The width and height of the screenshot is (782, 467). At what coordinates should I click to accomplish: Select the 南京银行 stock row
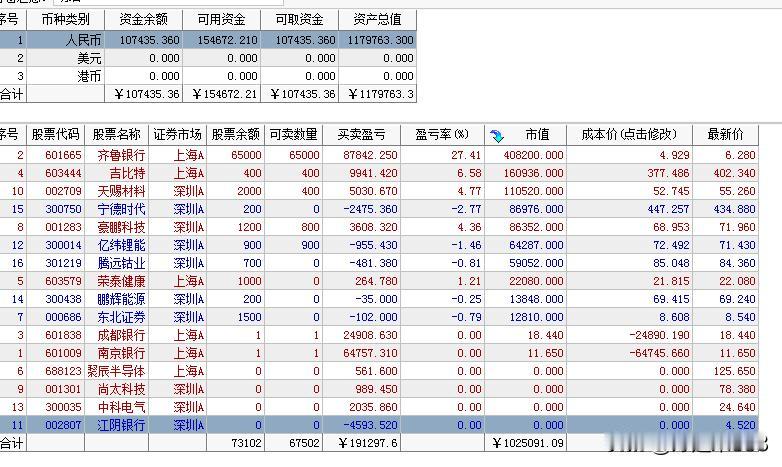click(379, 353)
